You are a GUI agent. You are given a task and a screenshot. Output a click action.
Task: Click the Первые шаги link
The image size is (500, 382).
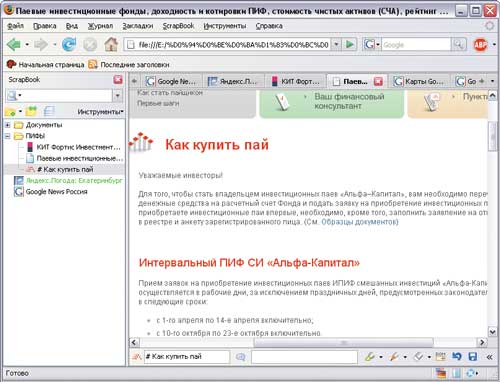click(158, 103)
